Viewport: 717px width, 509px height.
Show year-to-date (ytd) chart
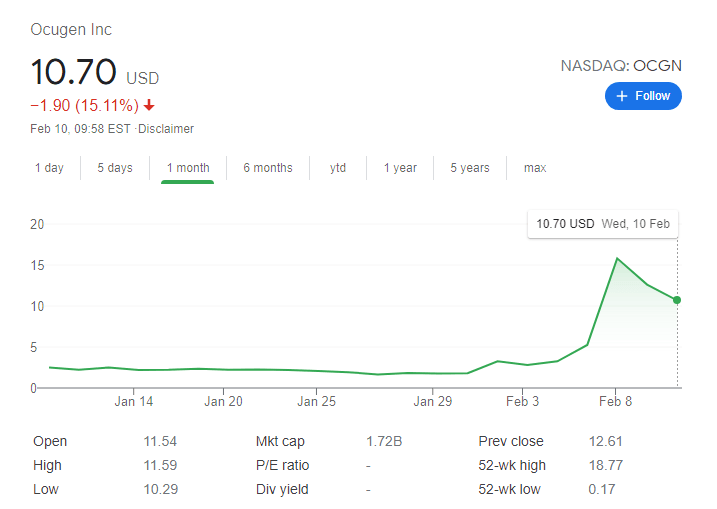[x=338, y=168]
